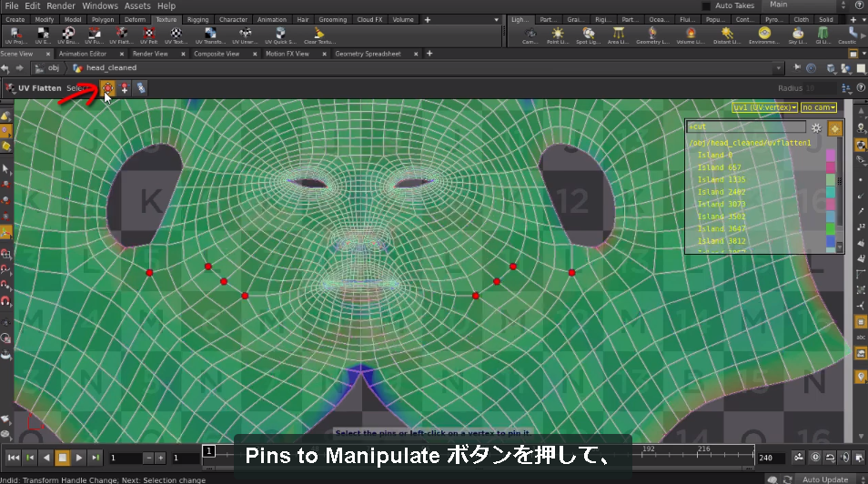Select the UV Pelt shelf tool
The width and height of the screenshot is (868, 484).
coord(148,35)
